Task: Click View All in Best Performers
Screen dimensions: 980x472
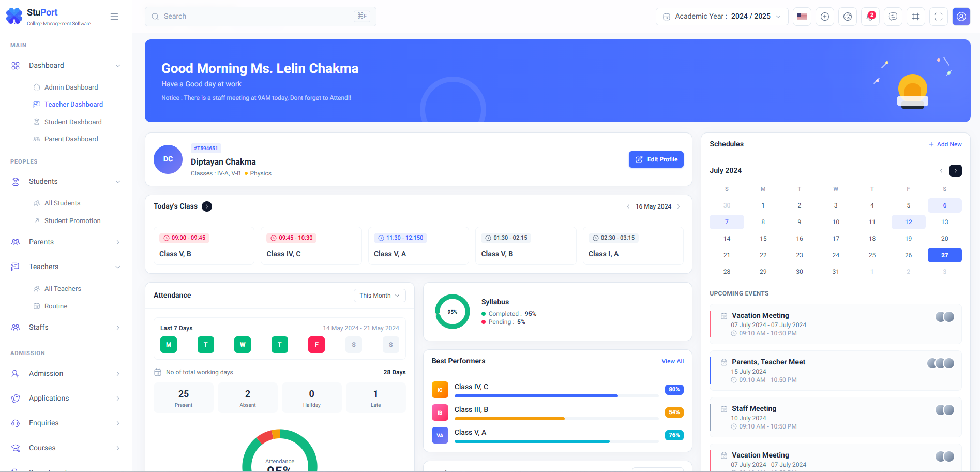Action: tap(672, 361)
